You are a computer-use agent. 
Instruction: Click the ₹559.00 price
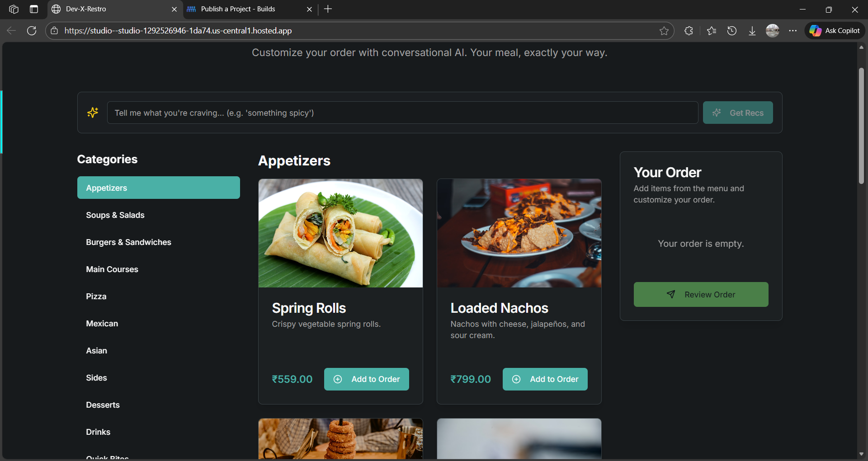pos(292,379)
